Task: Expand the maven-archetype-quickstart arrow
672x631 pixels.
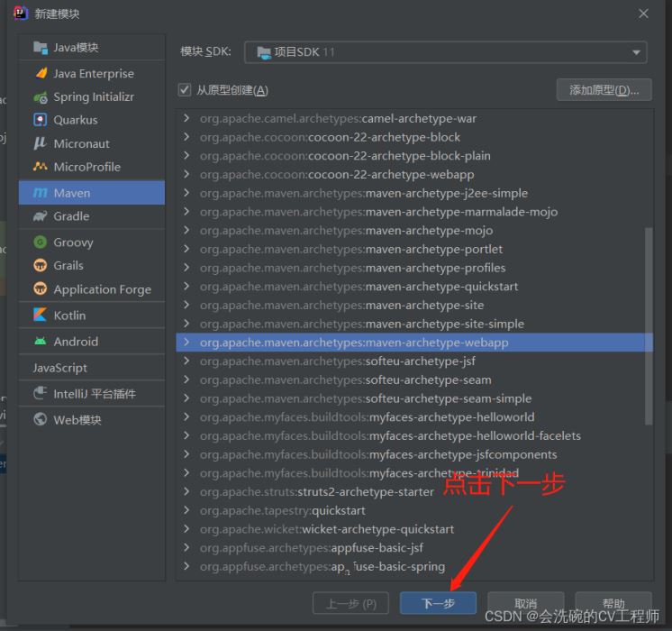Action: coord(186,287)
